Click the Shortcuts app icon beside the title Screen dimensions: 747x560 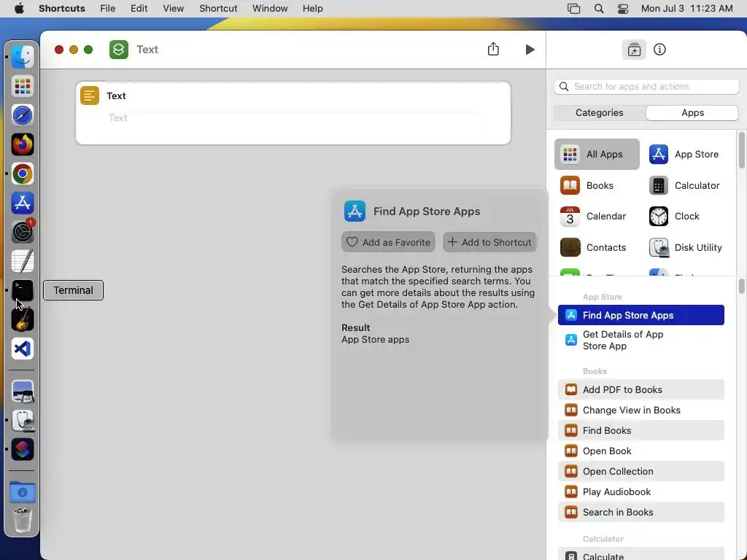pos(119,50)
